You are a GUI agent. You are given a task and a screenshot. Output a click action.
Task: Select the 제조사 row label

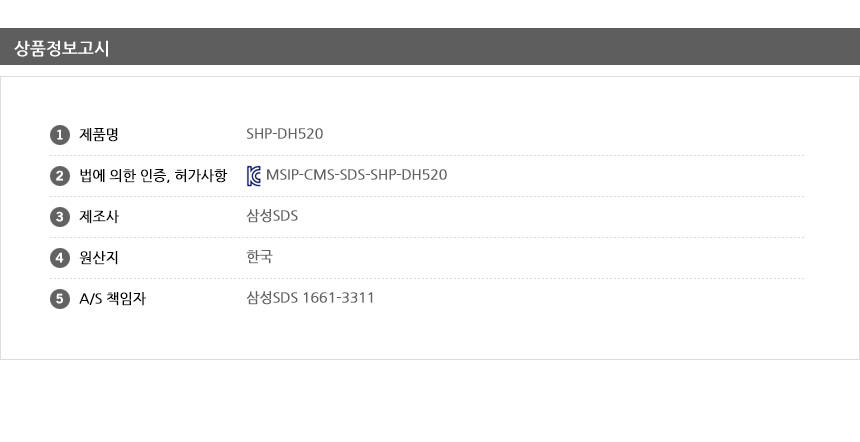99,217
